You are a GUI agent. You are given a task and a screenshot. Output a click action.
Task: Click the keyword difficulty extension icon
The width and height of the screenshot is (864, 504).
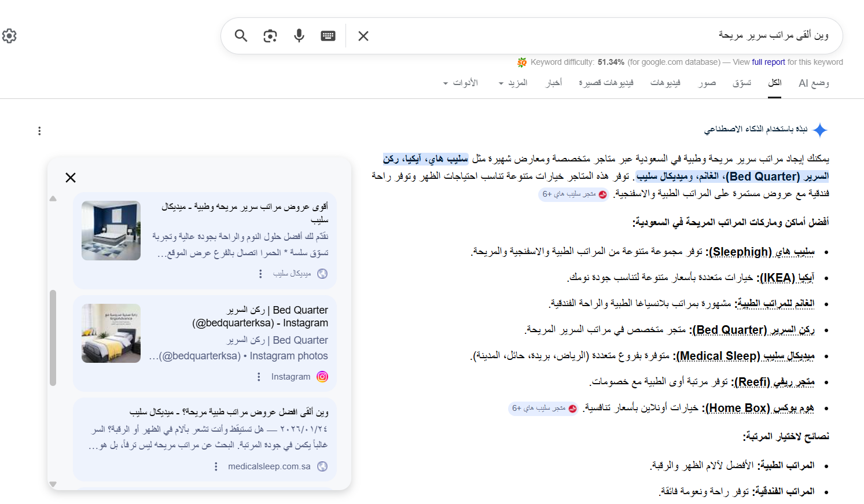pyautogui.click(x=522, y=62)
